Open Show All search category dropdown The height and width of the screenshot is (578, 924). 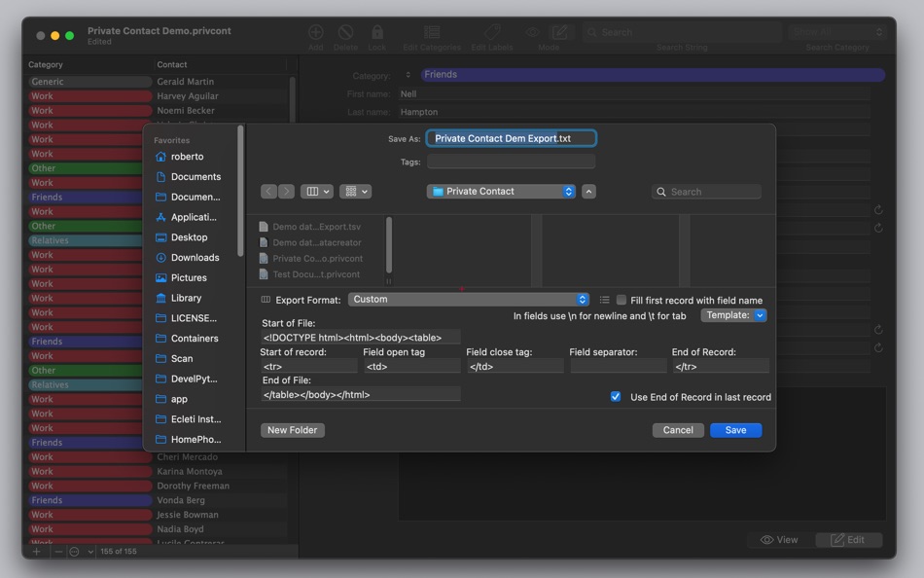(x=837, y=32)
